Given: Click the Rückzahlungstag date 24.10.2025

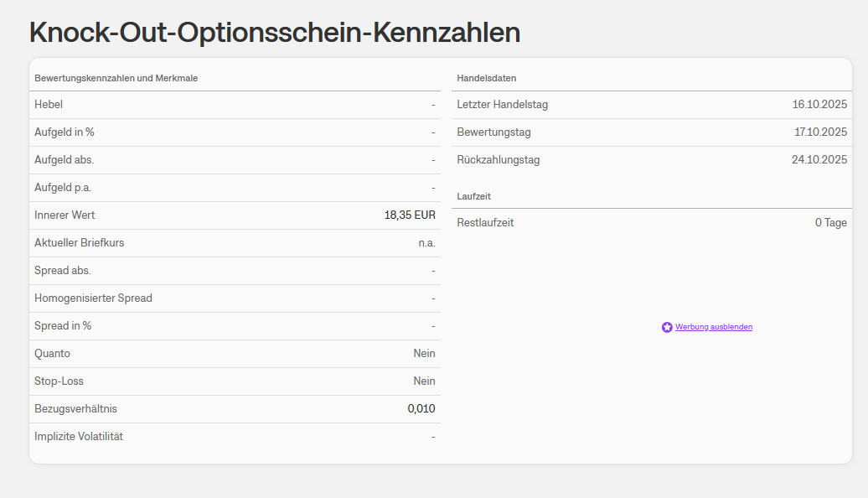Looking at the screenshot, I should (x=819, y=160).
